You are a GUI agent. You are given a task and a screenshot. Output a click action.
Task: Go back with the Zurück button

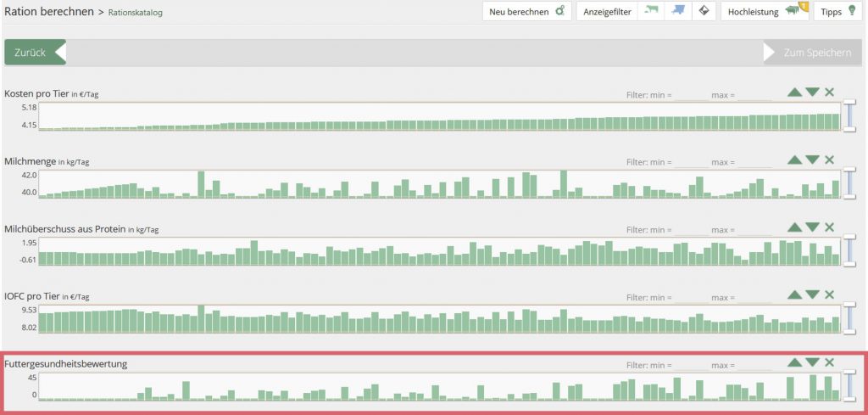coord(36,52)
